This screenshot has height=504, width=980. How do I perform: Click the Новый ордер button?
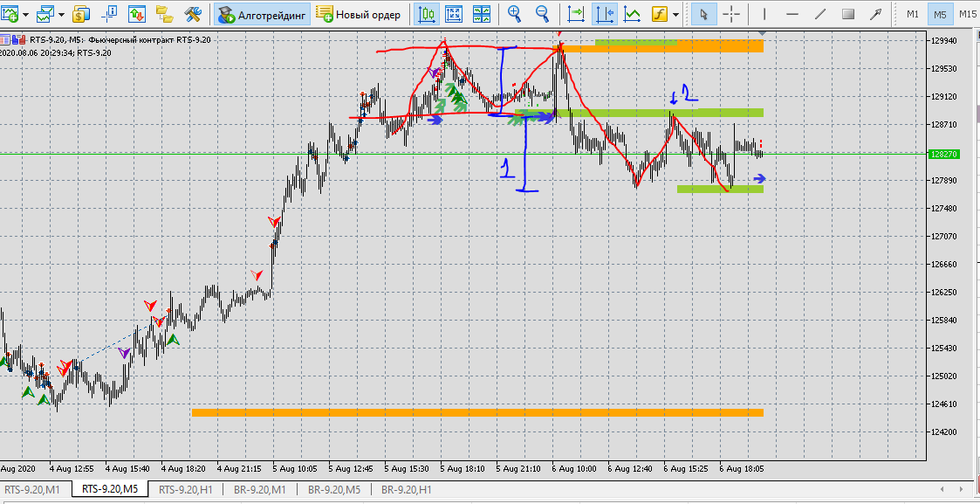(x=358, y=14)
